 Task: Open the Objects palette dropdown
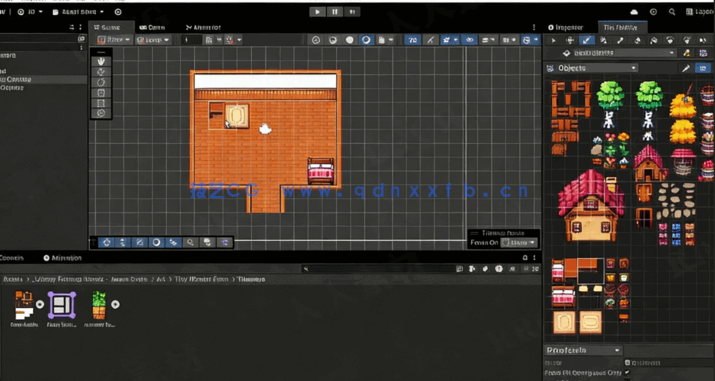pyautogui.click(x=592, y=68)
